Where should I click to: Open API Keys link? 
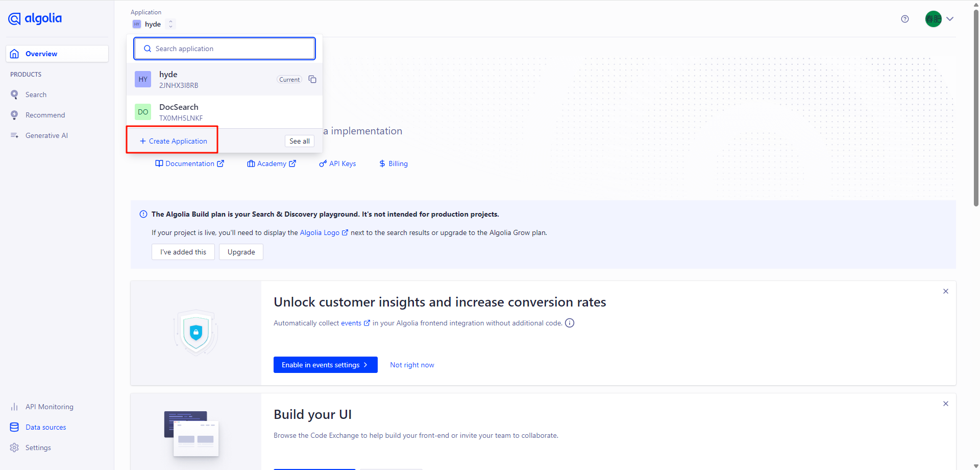(x=337, y=163)
